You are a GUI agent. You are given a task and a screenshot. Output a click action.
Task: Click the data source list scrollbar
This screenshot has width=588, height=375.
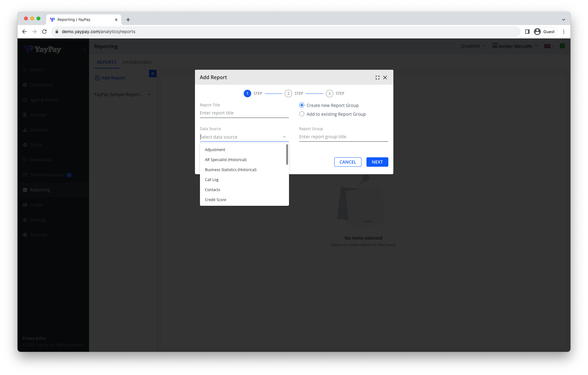[x=287, y=155]
